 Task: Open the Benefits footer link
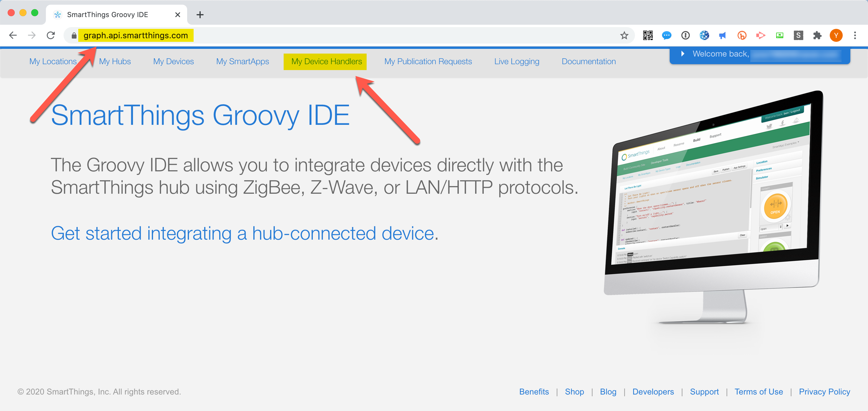pyautogui.click(x=534, y=392)
